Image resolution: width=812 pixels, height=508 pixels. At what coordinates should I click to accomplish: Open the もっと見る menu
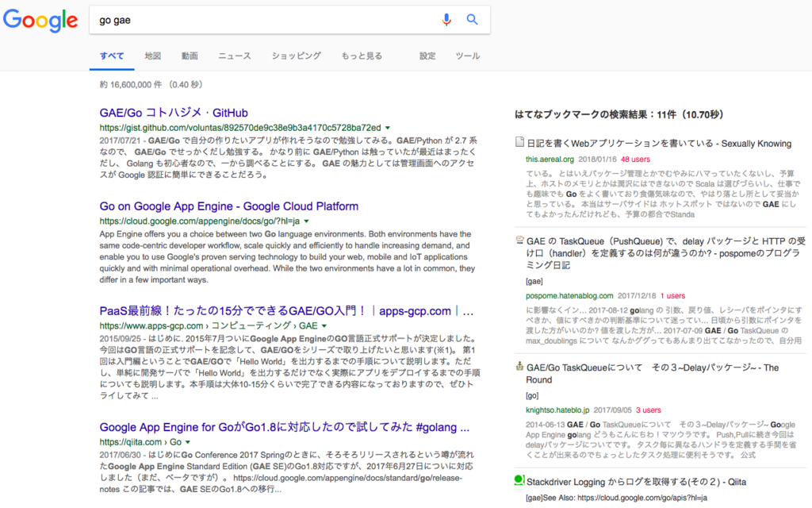[362, 56]
